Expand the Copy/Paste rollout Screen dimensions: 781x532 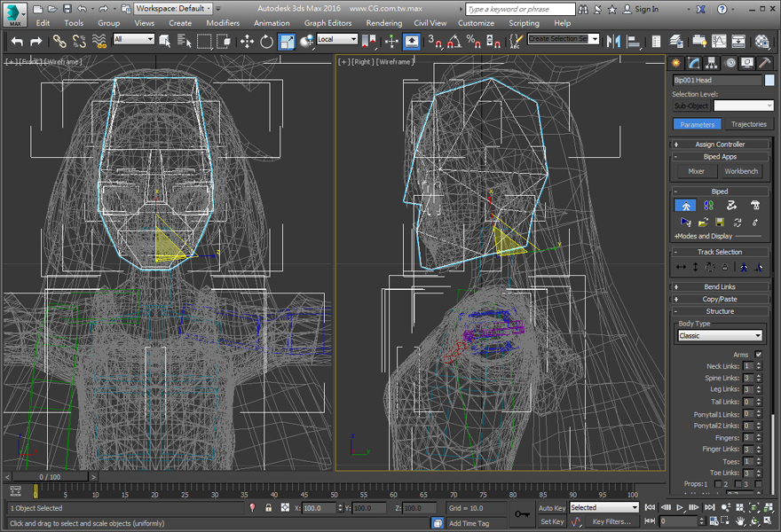(x=719, y=299)
